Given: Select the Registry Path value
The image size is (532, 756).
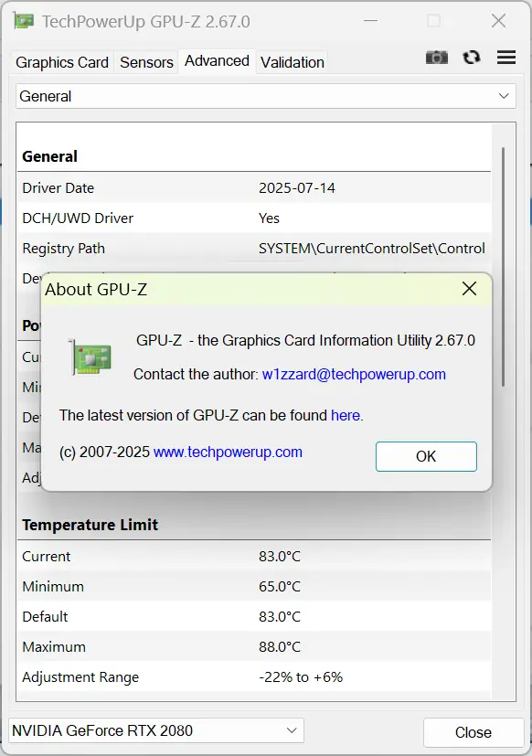Looking at the screenshot, I should tap(371, 249).
